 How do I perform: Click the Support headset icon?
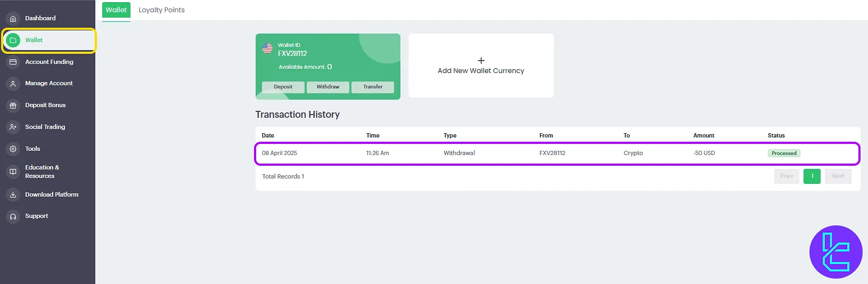coord(13,216)
